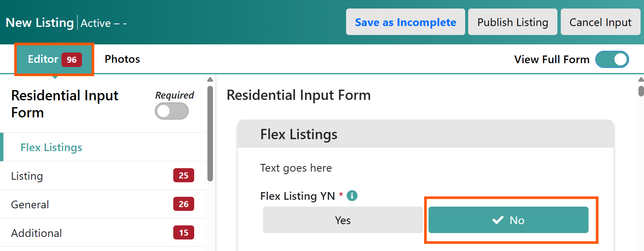Screen dimensions: 644x251
Task: Click the sidebar scrollbar up arrow
Action: pos(210,79)
